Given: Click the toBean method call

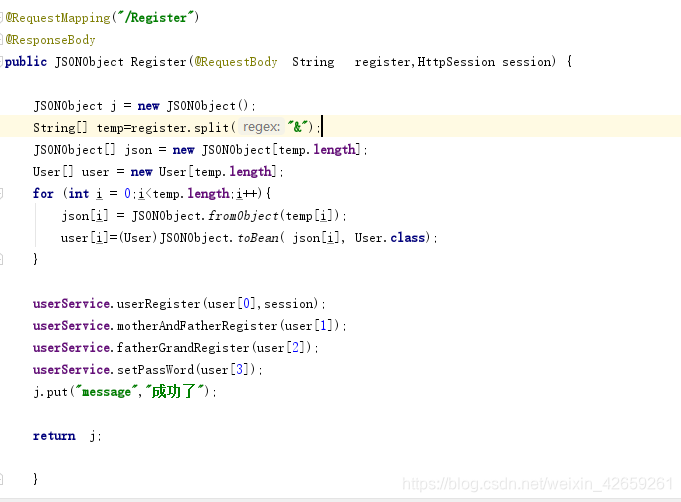Looking at the screenshot, I should (258, 238).
